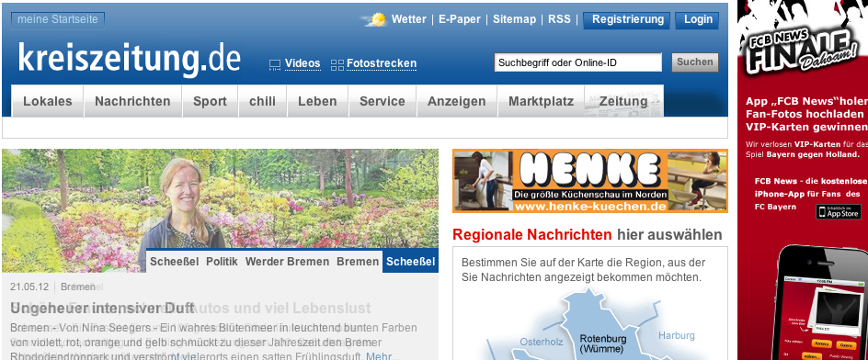
Task: Click the Suchen button
Action: point(695,62)
